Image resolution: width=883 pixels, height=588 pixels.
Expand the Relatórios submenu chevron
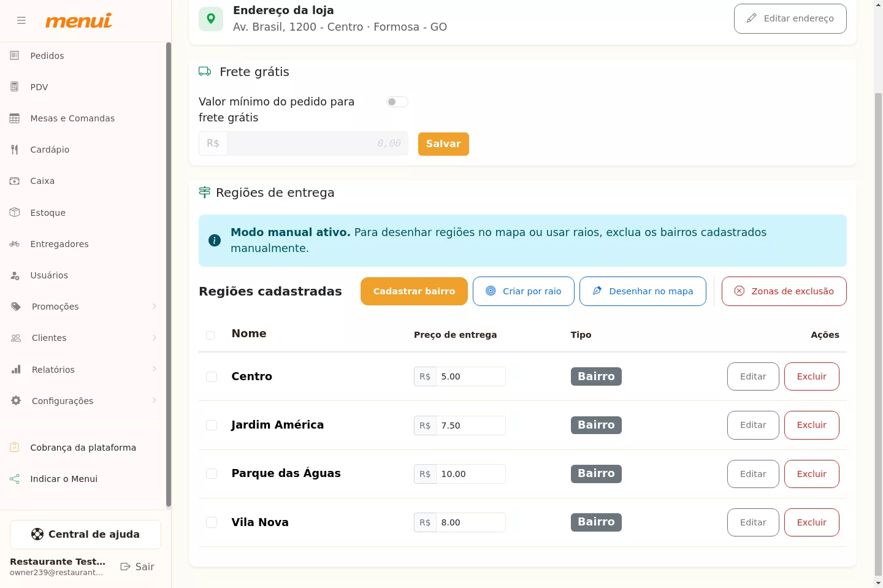click(154, 369)
